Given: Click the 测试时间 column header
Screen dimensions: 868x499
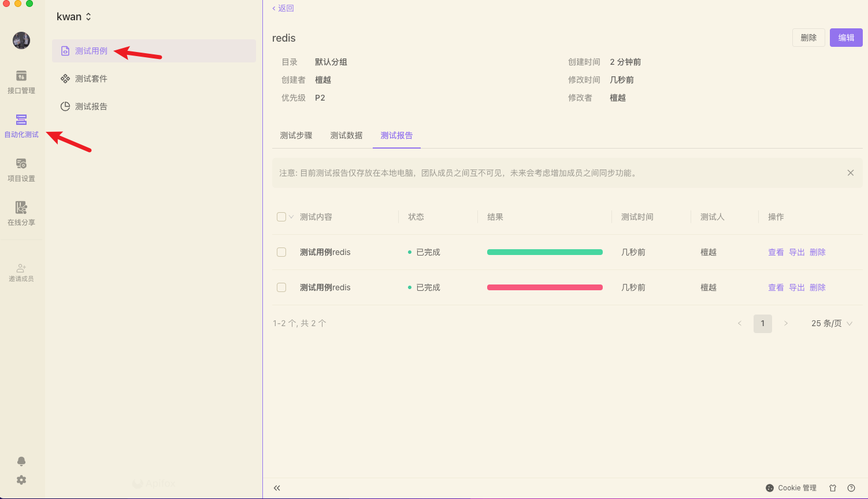Looking at the screenshot, I should tap(637, 217).
